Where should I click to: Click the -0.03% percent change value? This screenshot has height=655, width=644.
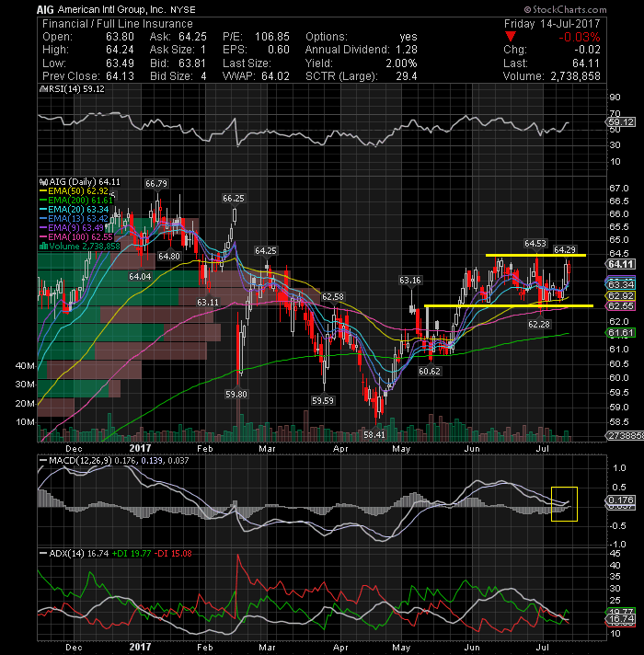tap(580, 37)
